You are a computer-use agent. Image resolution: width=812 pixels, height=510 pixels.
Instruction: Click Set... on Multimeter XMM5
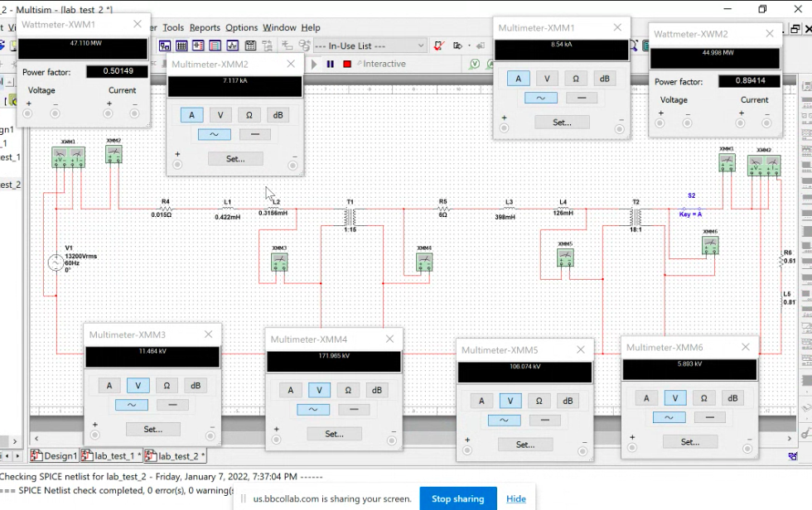pyautogui.click(x=524, y=444)
